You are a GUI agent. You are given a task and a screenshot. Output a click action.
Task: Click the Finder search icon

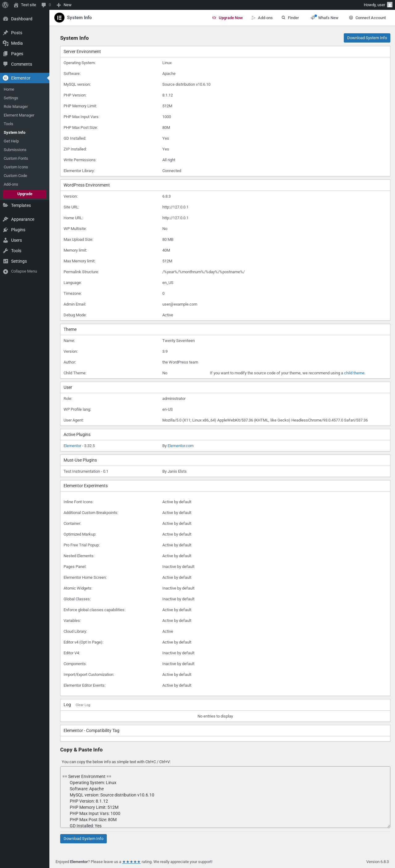pyautogui.click(x=283, y=18)
